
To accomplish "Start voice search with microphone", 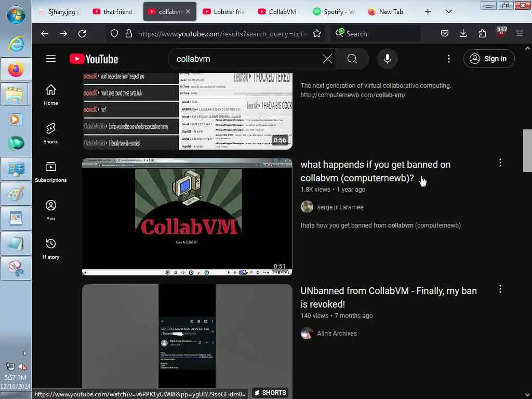I will click(387, 59).
